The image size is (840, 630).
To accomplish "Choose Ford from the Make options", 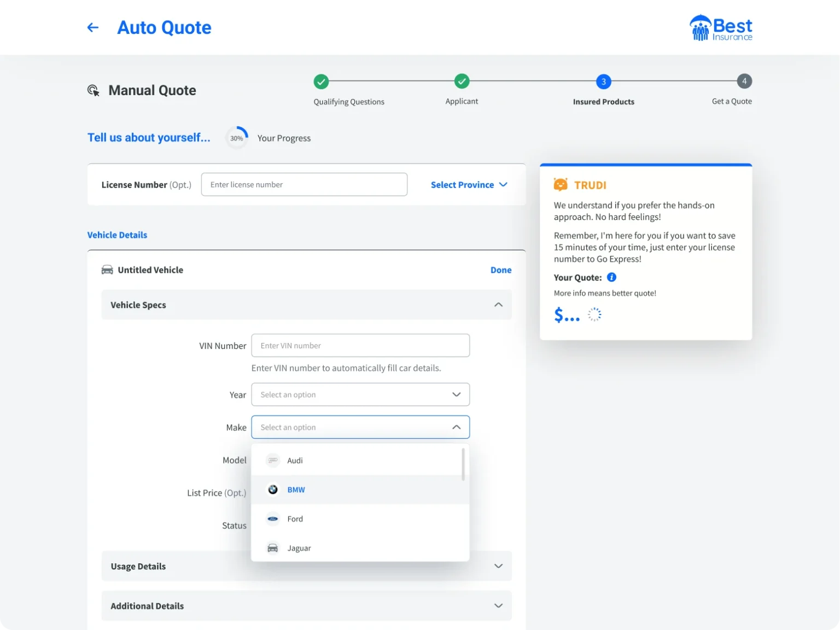I will (x=360, y=519).
